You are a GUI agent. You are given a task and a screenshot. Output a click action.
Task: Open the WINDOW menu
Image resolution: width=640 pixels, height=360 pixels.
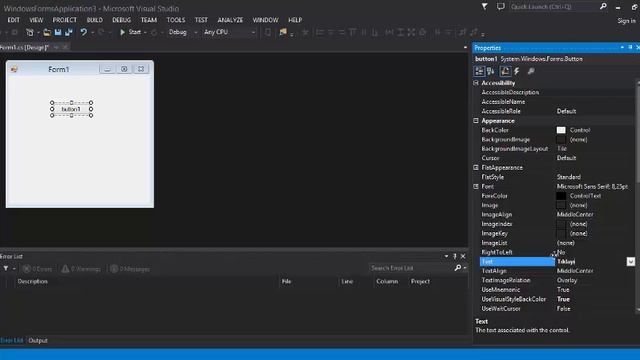tap(265, 20)
